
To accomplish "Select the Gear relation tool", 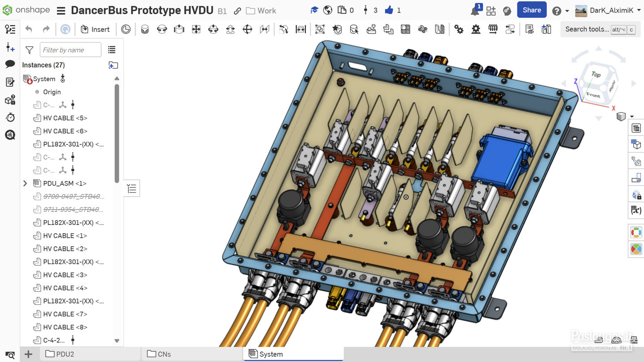I will tap(458, 29).
